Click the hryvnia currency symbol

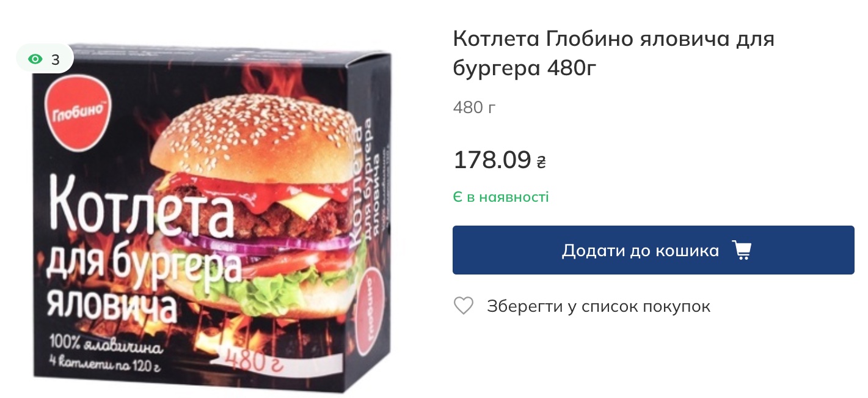click(x=541, y=163)
